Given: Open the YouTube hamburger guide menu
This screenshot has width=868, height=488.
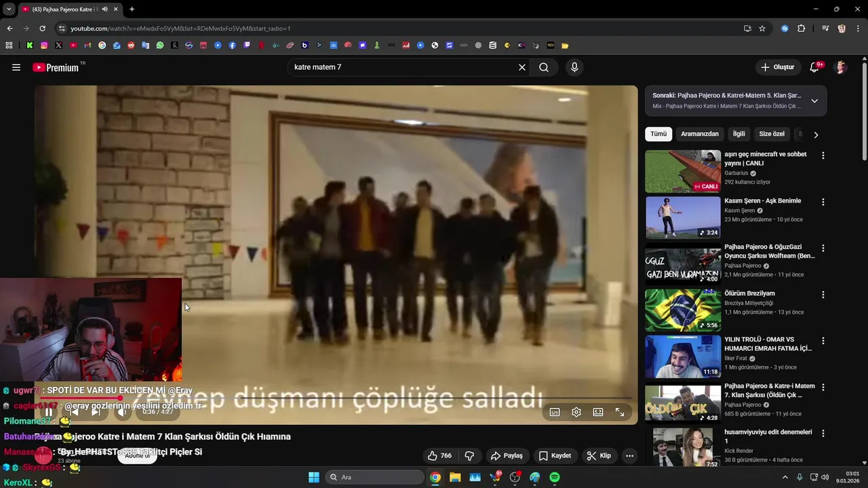Looking at the screenshot, I should 16,67.
